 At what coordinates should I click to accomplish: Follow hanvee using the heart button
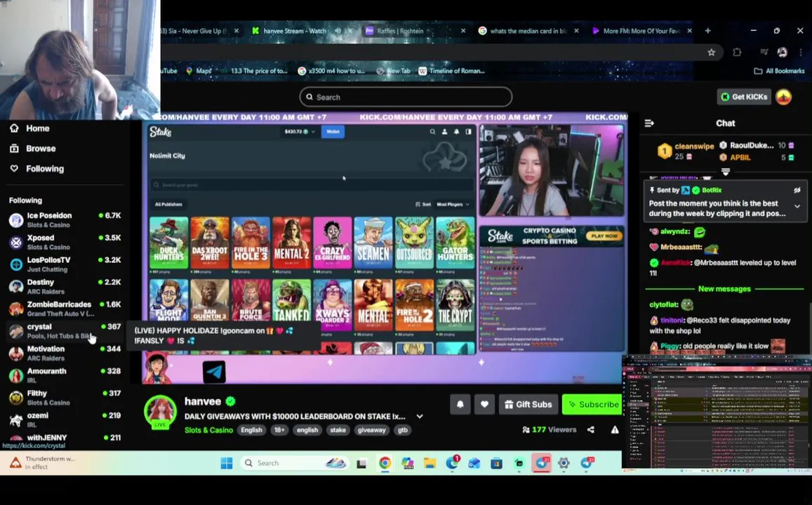(x=484, y=404)
